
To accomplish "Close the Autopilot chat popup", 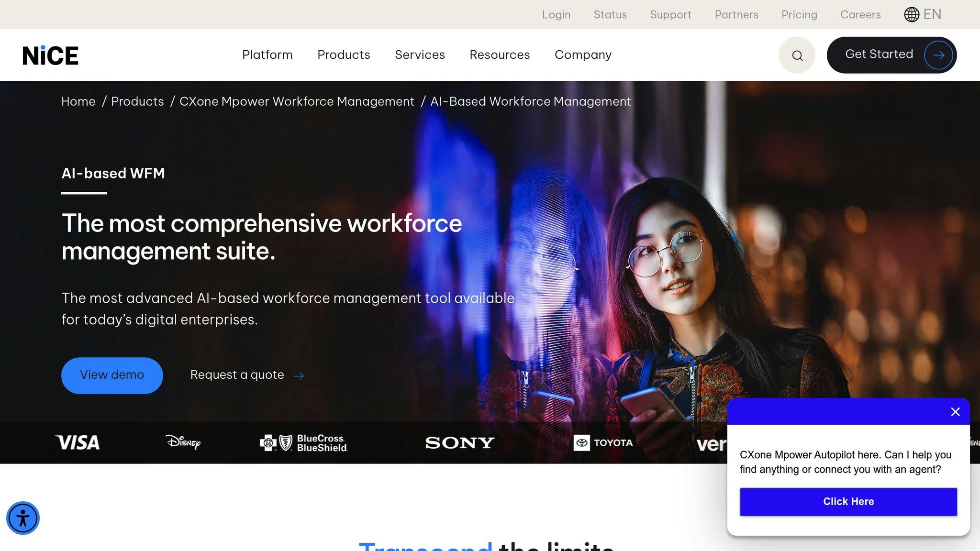I will pyautogui.click(x=955, y=412).
